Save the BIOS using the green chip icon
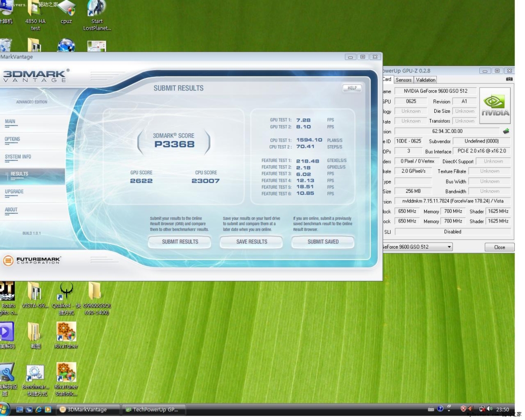The width and height of the screenshot is (525, 420). click(506, 131)
